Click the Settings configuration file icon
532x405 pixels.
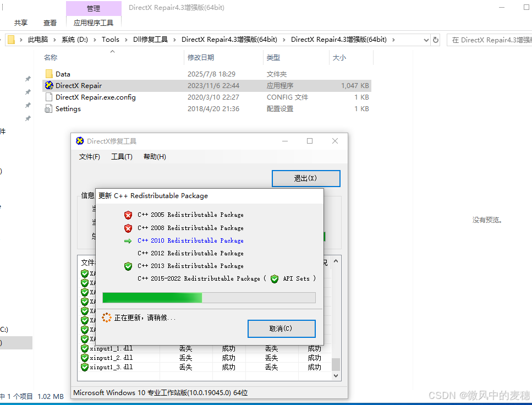click(49, 108)
